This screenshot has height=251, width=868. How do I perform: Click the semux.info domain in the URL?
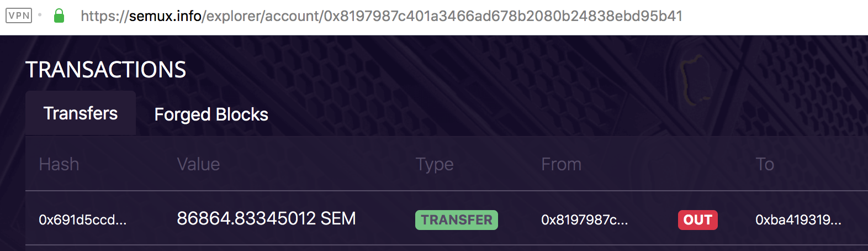pos(165,16)
